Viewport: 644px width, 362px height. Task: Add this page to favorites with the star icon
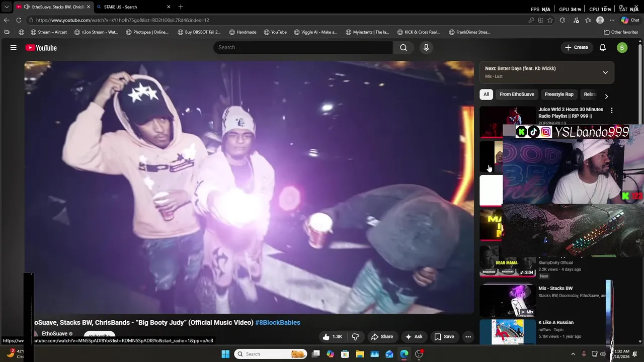click(550, 20)
